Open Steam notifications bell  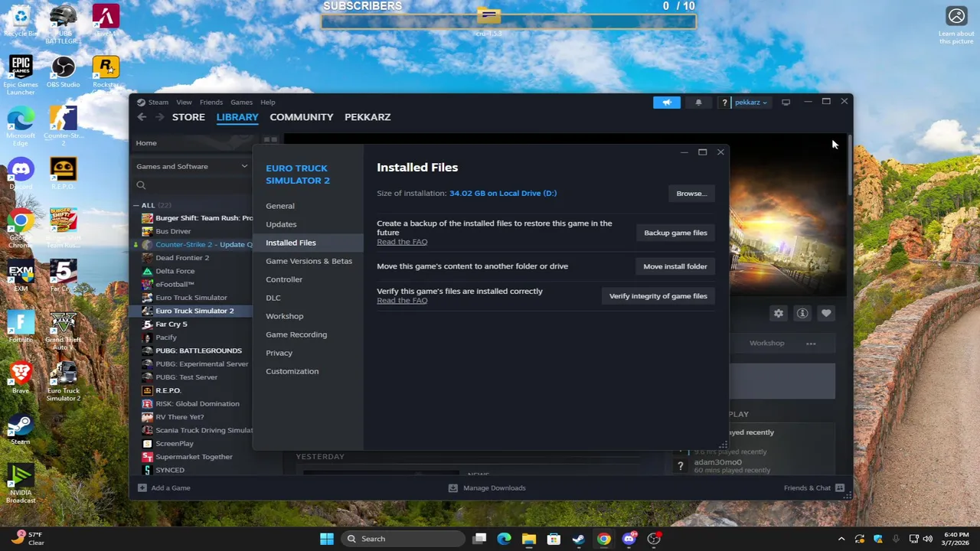(698, 102)
